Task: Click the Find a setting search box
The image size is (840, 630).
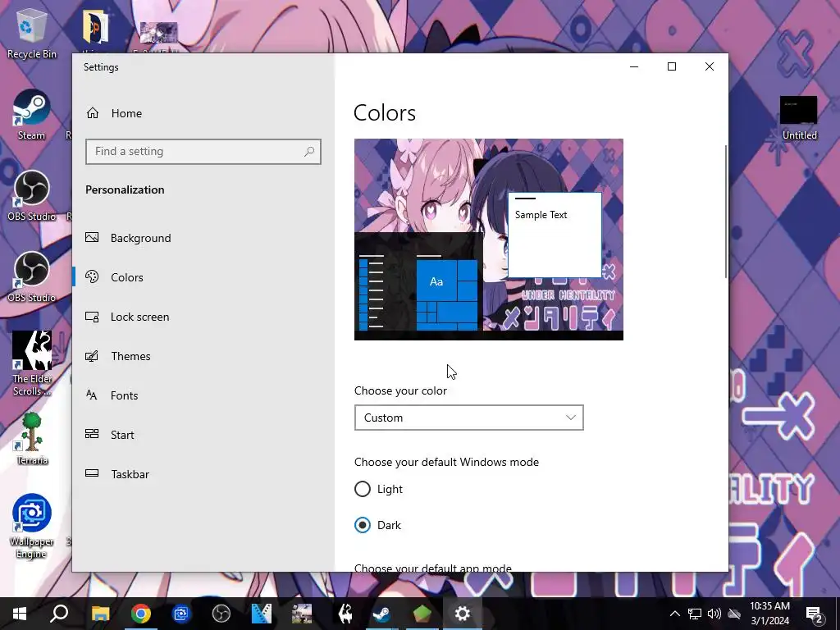Action: click(203, 152)
